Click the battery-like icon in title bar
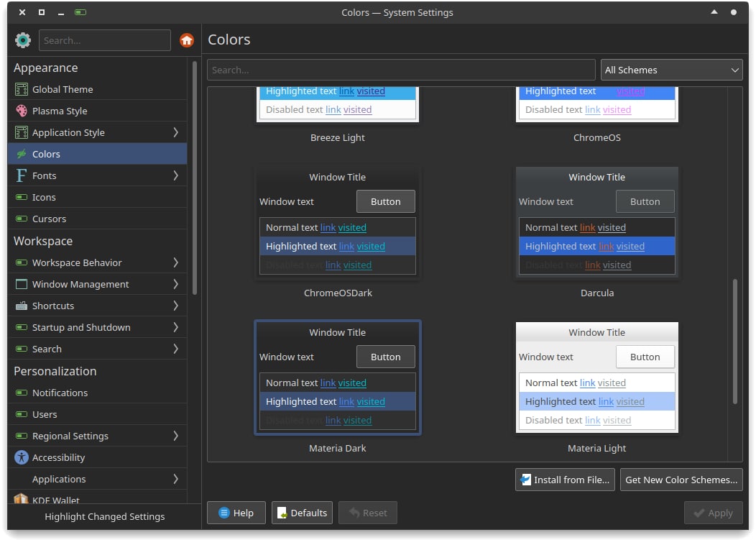Viewport: 756px width, 540px height. [80, 12]
